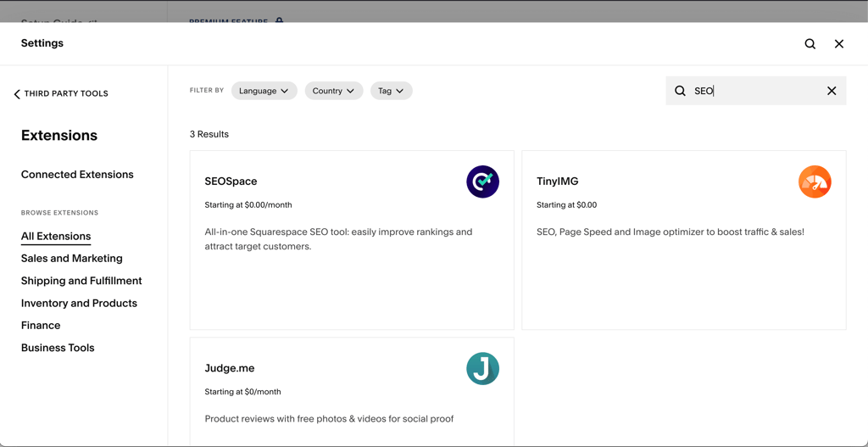Viewport: 868px width, 447px height.
Task: Open the Country filter dropdown
Action: tap(334, 91)
